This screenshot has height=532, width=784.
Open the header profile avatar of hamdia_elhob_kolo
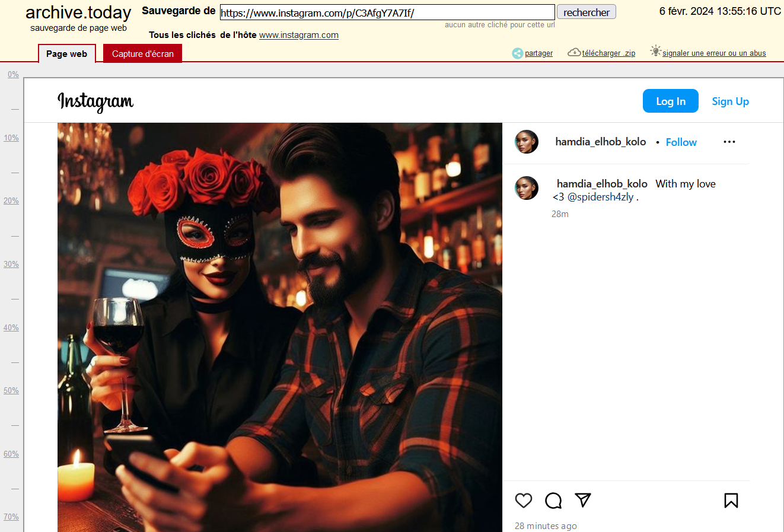(x=527, y=142)
